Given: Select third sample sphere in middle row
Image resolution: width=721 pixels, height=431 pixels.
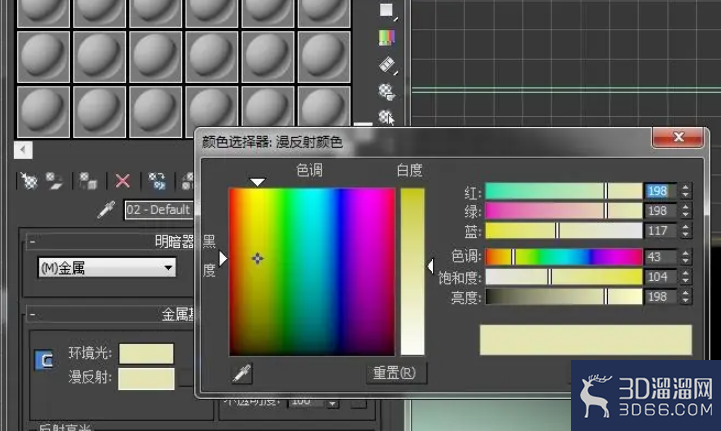Looking at the screenshot, I should pyautogui.click(x=156, y=57).
